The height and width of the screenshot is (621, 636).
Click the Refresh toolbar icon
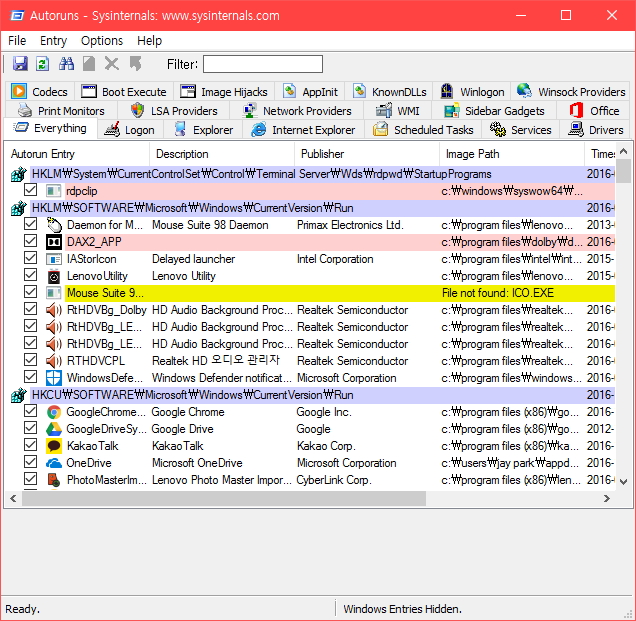point(43,64)
